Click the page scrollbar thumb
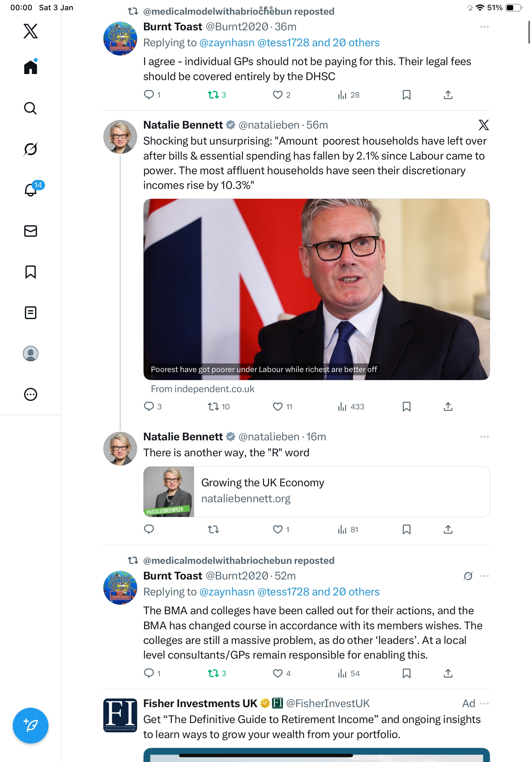Viewport: 532px width, 762px height. 529,32
